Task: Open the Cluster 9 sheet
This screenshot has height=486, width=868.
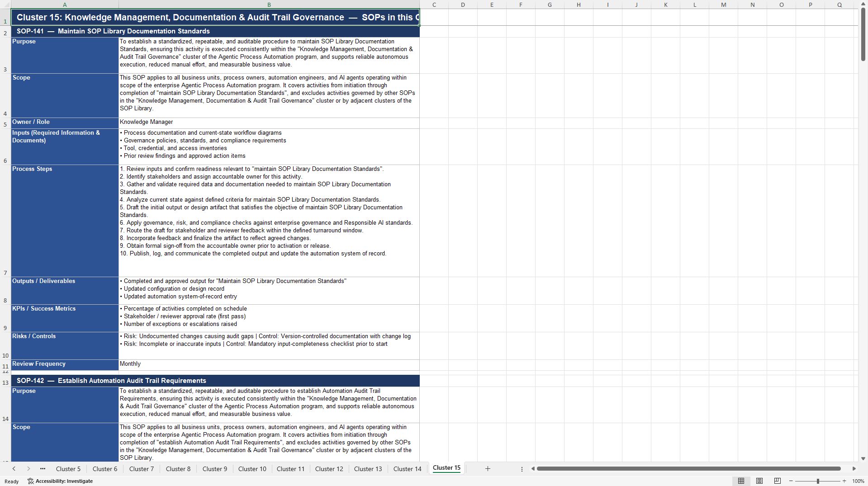Action: click(x=215, y=469)
